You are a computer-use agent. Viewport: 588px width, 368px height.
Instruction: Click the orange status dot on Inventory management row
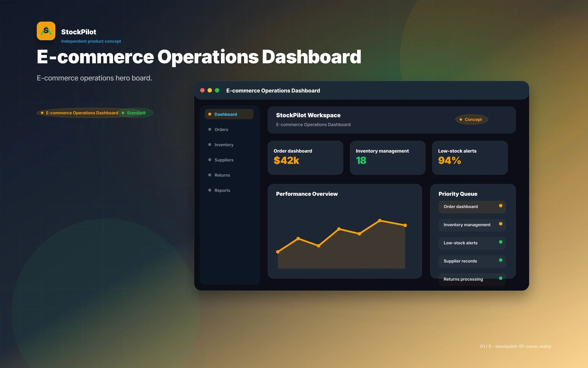coord(501,224)
